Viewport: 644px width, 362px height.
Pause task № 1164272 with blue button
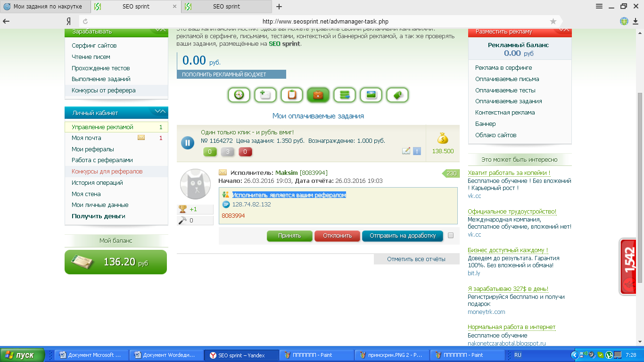[x=188, y=143]
